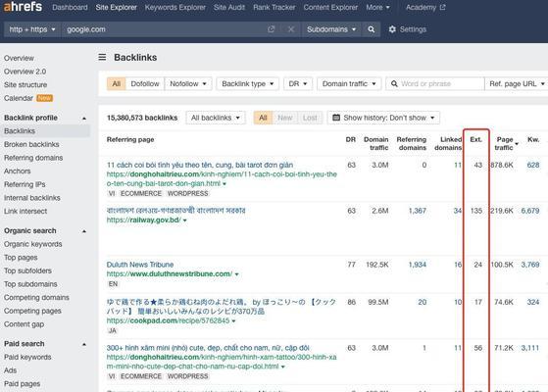Click the Ahrefs logo
This screenshot has height=392, width=548.
click(x=23, y=6)
